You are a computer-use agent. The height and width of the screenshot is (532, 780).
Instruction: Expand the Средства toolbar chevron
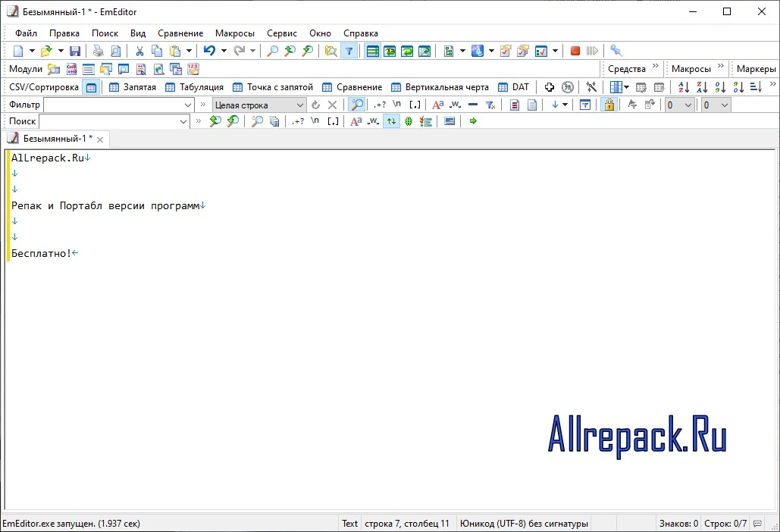655,66
